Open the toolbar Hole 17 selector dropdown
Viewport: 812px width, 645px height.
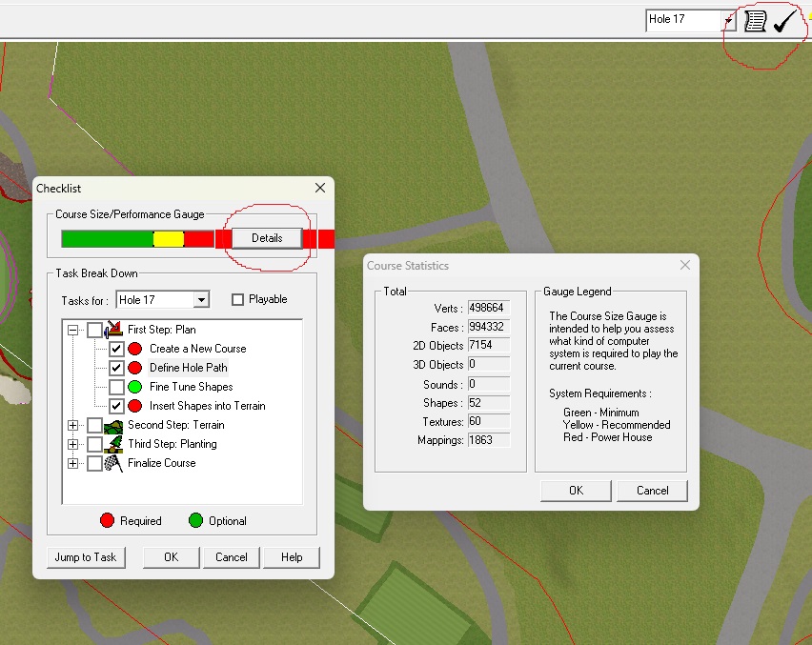pos(728,21)
